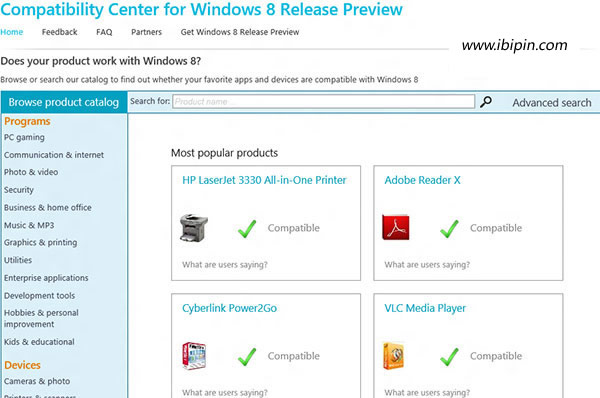600x398 pixels.
Task: Click the Search for label
Action: (150, 101)
